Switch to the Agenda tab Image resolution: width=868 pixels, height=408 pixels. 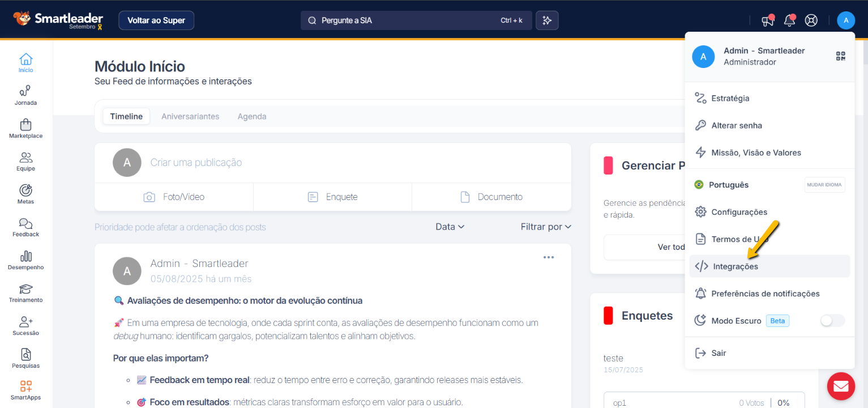pyautogui.click(x=252, y=116)
